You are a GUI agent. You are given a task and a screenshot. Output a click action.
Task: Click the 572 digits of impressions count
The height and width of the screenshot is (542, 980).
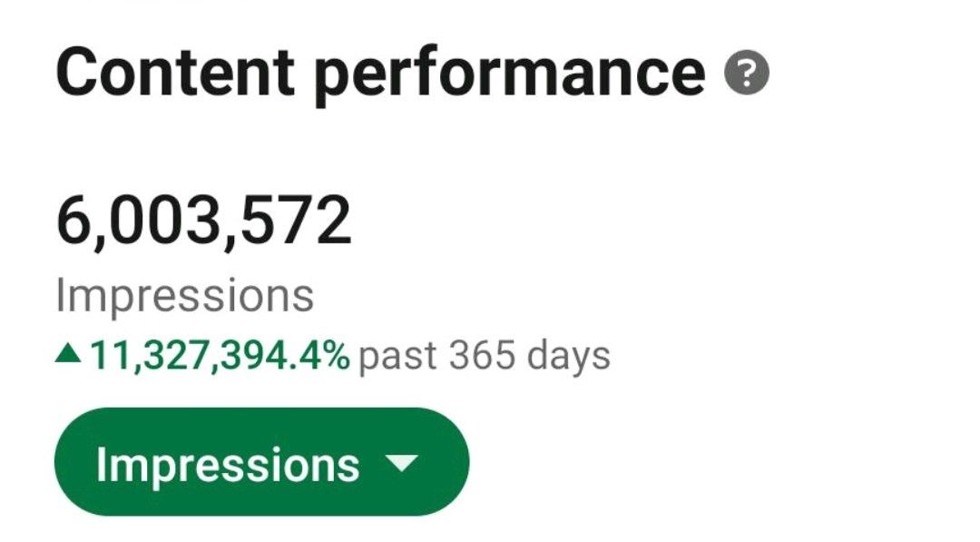(x=296, y=221)
